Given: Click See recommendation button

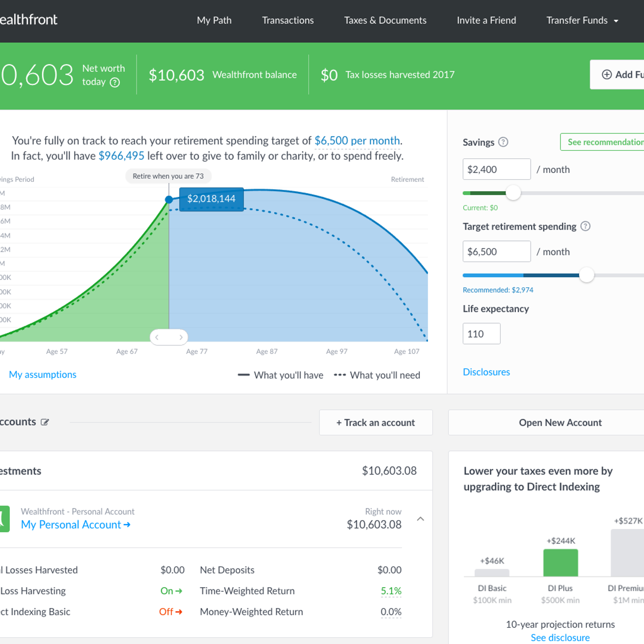Looking at the screenshot, I should [x=602, y=142].
